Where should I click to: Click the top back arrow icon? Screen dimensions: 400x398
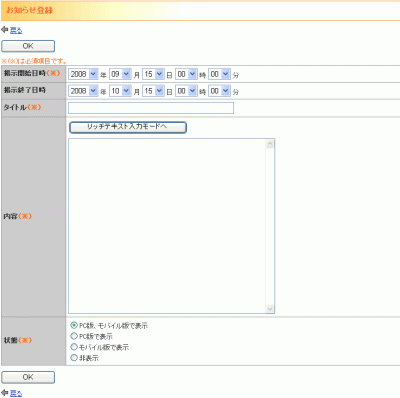(5, 30)
